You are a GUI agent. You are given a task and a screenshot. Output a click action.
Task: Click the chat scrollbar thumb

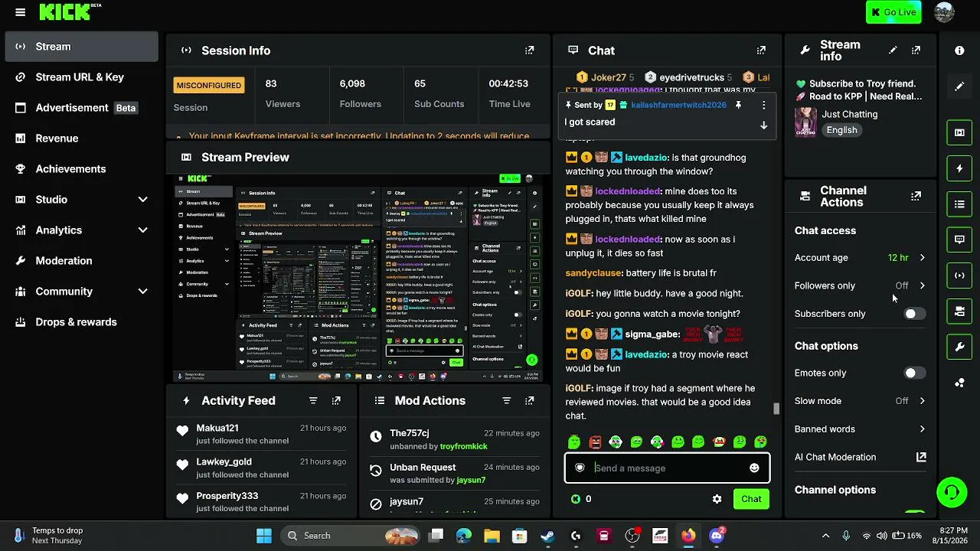[776, 409]
